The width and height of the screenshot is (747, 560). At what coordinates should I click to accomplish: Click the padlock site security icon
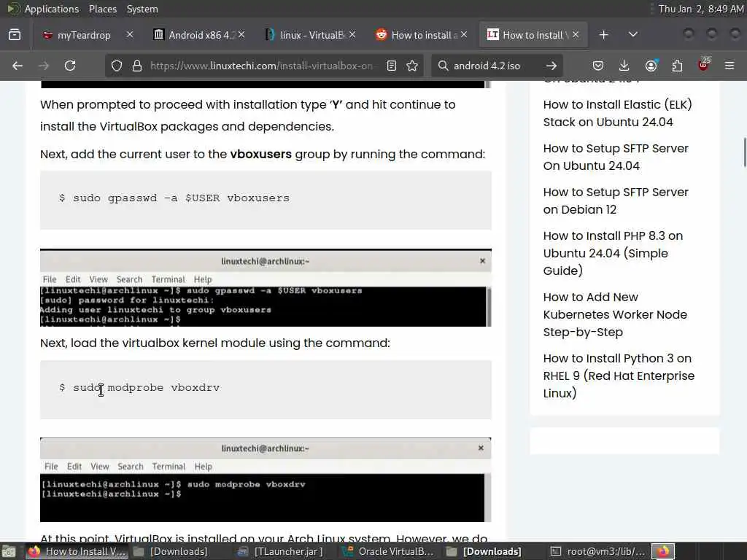point(137,66)
